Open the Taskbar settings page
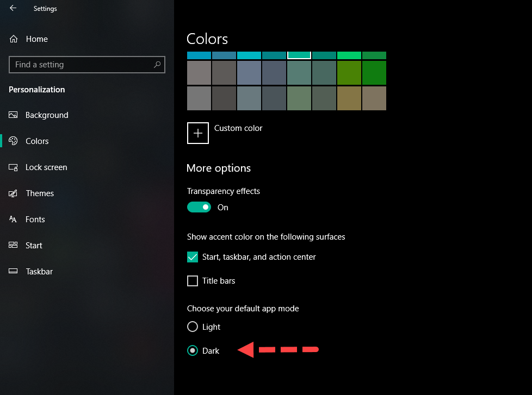Image resolution: width=532 pixels, height=395 pixels. 39,272
